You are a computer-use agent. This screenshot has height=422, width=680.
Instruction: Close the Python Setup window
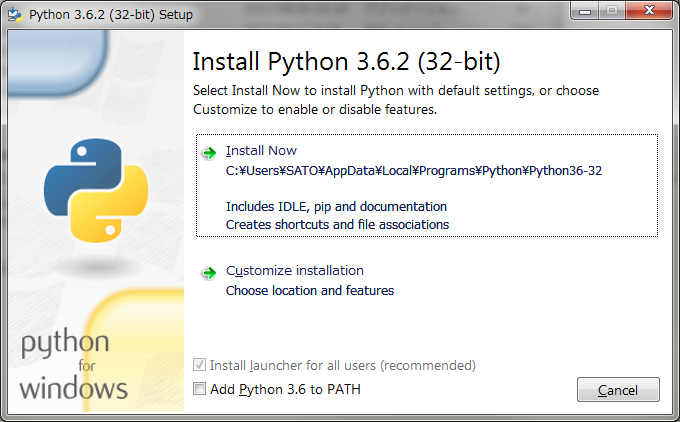649,11
